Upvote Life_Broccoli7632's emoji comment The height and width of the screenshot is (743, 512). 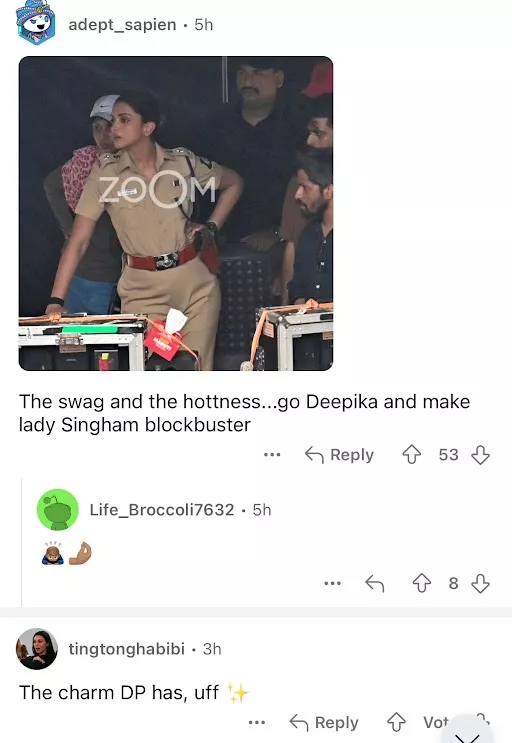(422, 583)
